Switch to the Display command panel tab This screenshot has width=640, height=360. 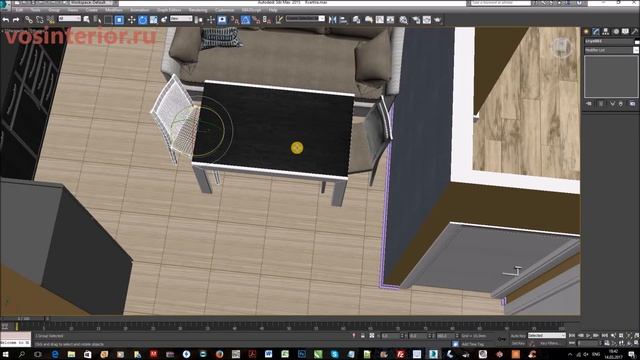click(x=625, y=31)
